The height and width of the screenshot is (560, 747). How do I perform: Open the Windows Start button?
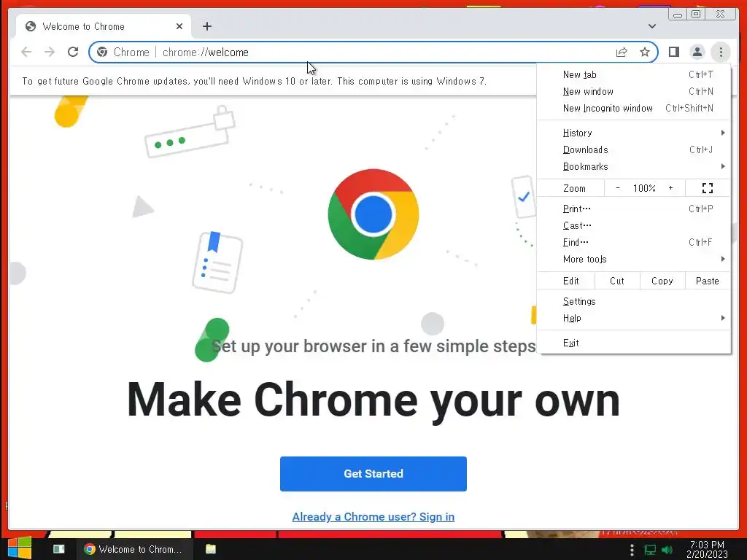pos(19,548)
